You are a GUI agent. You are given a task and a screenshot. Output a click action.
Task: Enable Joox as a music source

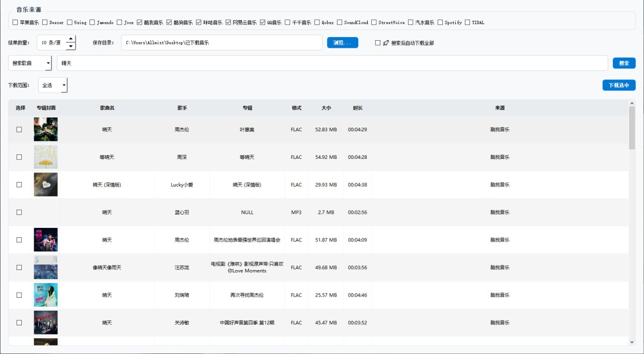[x=119, y=22]
